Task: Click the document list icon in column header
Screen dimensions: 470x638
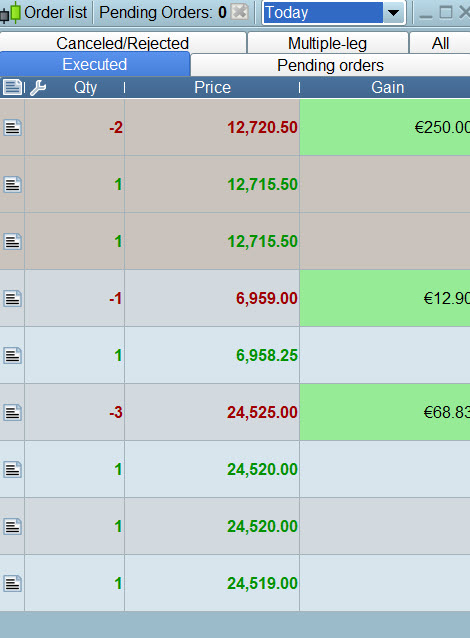Action: [x=13, y=87]
